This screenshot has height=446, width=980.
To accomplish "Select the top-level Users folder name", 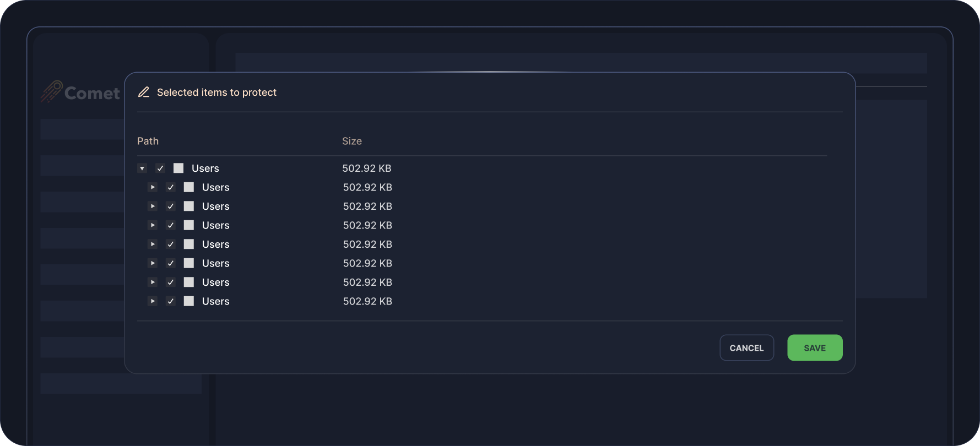I will (205, 168).
